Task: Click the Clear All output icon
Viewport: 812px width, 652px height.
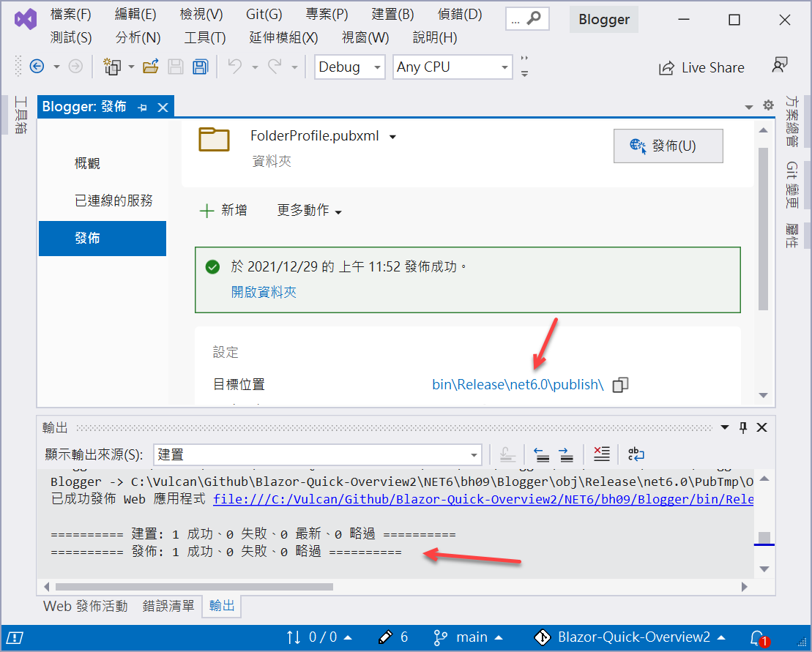Action: tap(602, 454)
